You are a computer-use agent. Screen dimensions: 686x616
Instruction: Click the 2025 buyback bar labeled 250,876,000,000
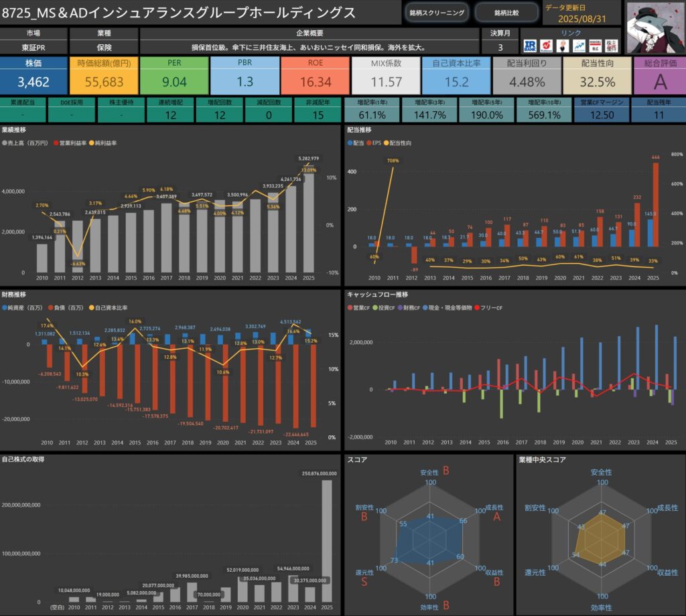pyautogui.click(x=327, y=541)
